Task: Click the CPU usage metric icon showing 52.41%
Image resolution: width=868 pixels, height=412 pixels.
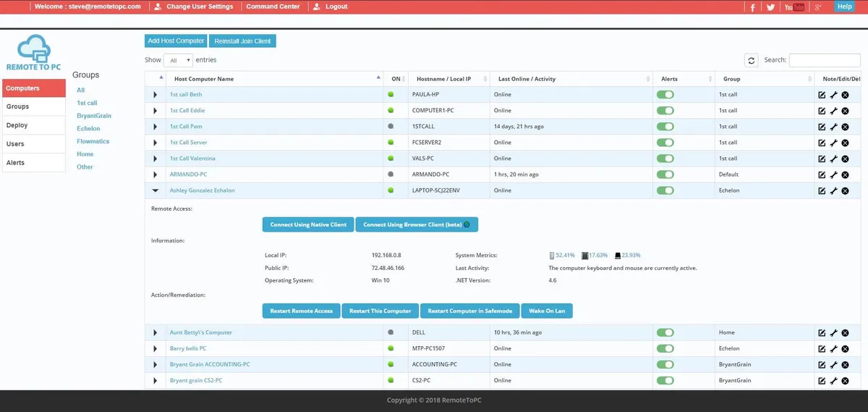Action: [x=551, y=256]
